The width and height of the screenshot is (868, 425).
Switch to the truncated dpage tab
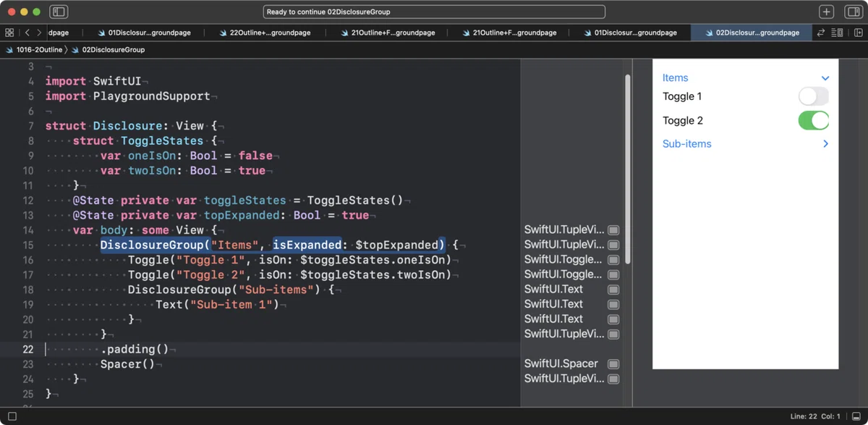[59, 33]
